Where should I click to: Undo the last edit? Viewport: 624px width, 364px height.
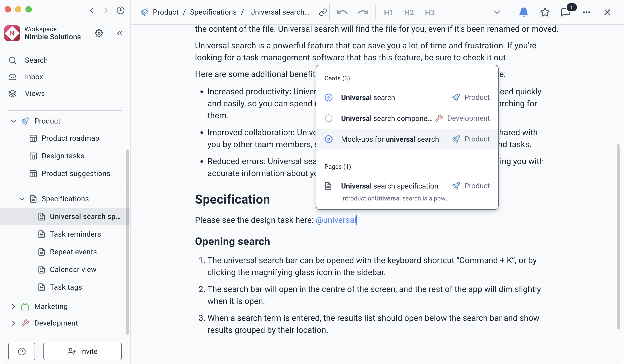(342, 12)
